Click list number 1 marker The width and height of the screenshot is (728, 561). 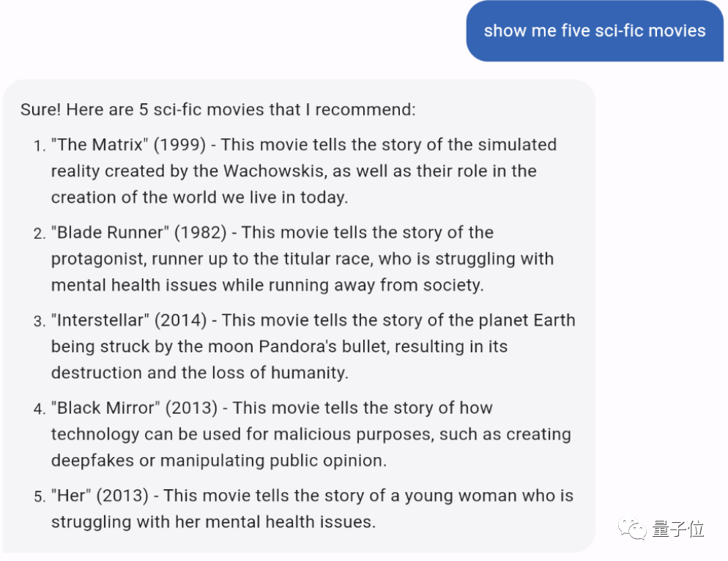click(40, 146)
